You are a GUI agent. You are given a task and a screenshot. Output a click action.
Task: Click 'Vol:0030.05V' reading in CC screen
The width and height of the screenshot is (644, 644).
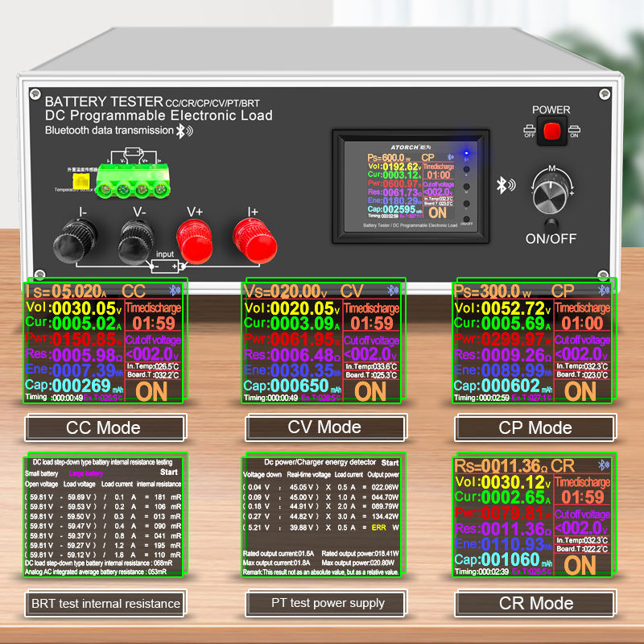(74, 308)
